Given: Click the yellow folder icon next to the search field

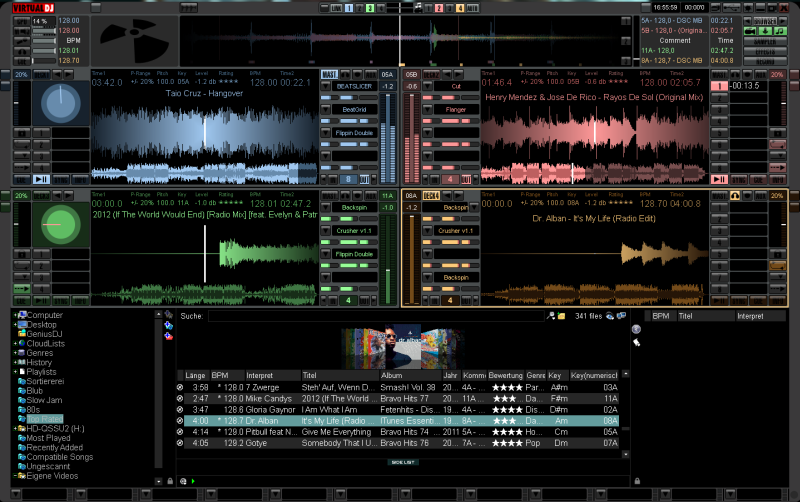Looking at the screenshot, I should click(562, 316).
